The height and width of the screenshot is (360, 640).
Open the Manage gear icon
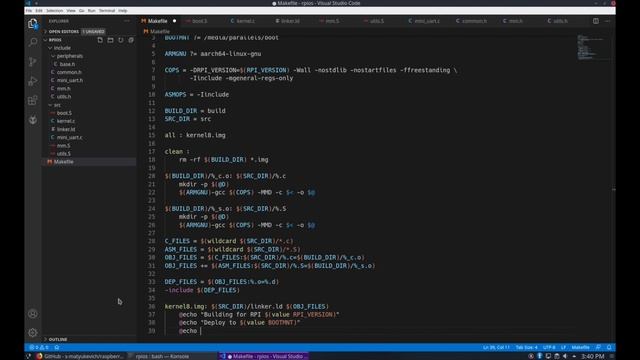click(x=33, y=333)
